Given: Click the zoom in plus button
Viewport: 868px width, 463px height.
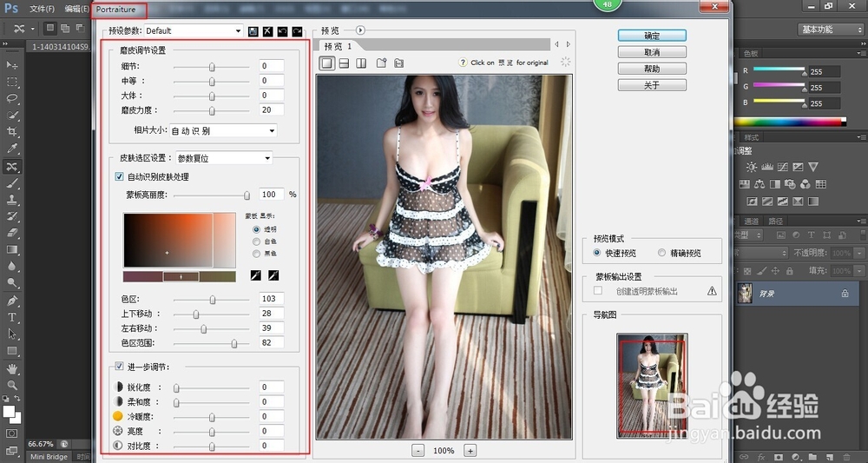Looking at the screenshot, I should point(470,451).
